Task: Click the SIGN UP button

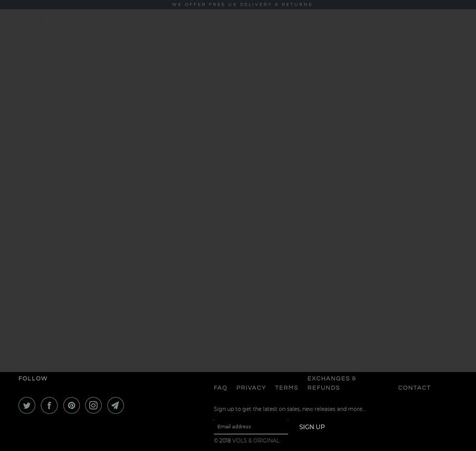Action: (x=312, y=427)
